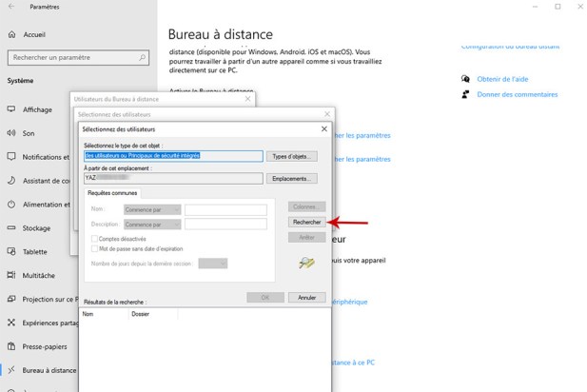Click the OK button in dialog

pos(265,298)
